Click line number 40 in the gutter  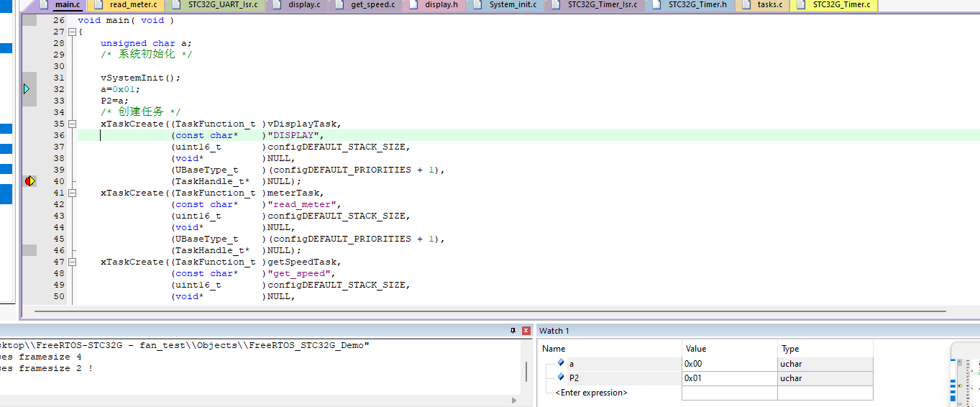pyautogui.click(x=59, y=181)
